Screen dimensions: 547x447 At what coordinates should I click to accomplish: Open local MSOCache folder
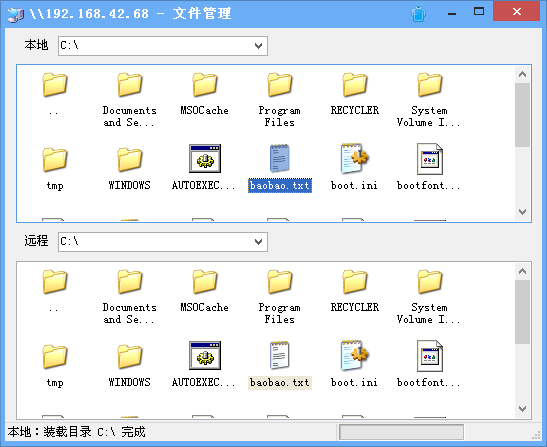point(205,85)
